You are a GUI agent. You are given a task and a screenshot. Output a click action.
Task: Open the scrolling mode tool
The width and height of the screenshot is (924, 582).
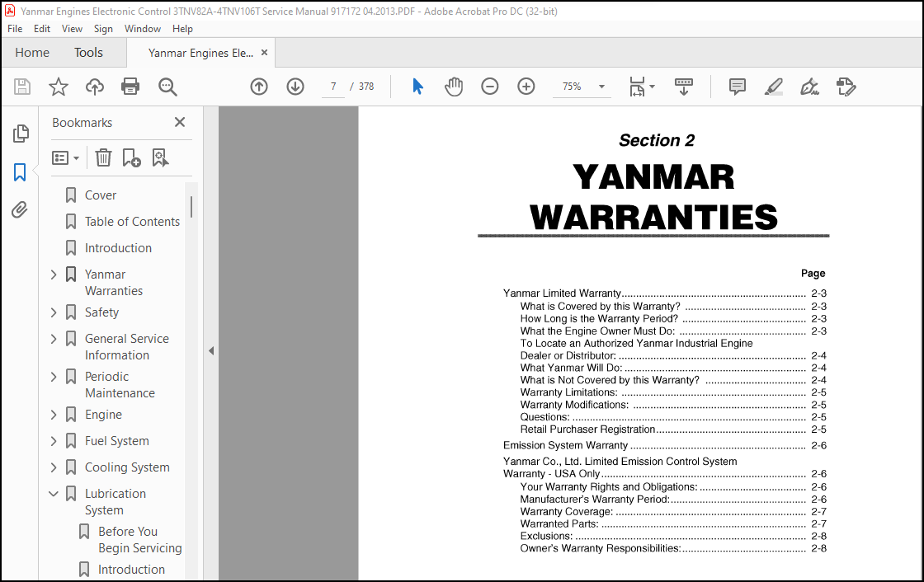(x=684, y=87)
